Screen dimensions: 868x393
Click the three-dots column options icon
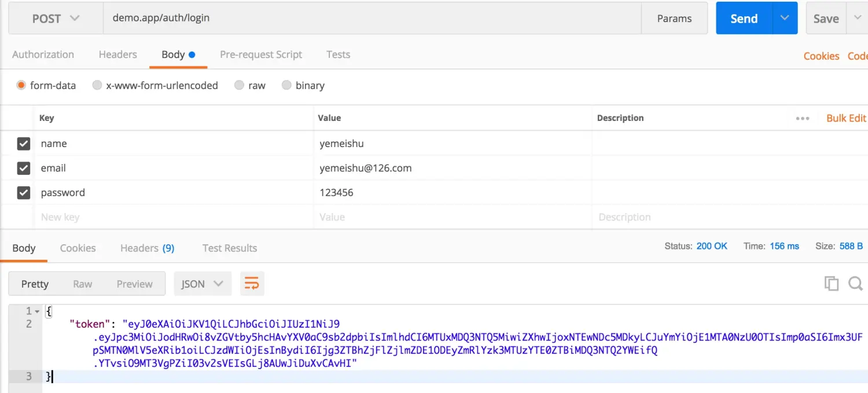(x=802, y=118)
